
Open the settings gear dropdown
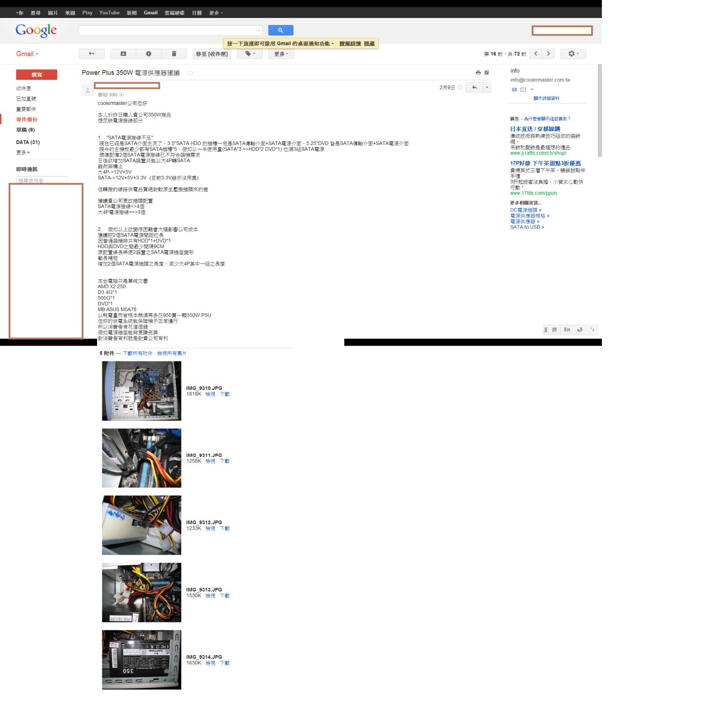pos(573,54)
